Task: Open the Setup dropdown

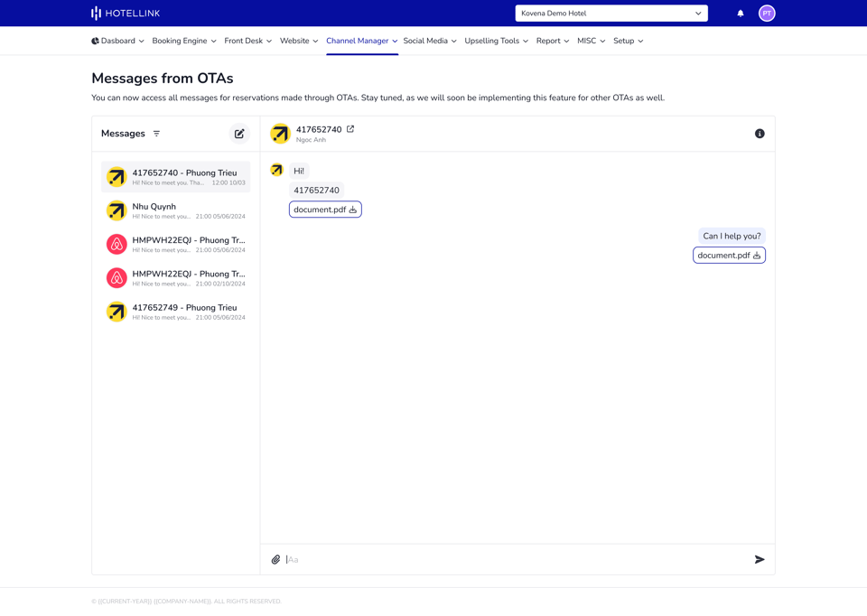Action: [x=629, y=41]
